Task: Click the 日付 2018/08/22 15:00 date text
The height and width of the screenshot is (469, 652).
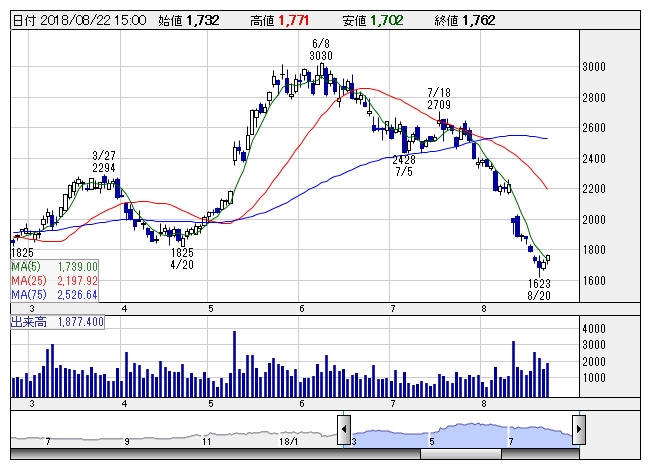Action: (x=79, y=20)
